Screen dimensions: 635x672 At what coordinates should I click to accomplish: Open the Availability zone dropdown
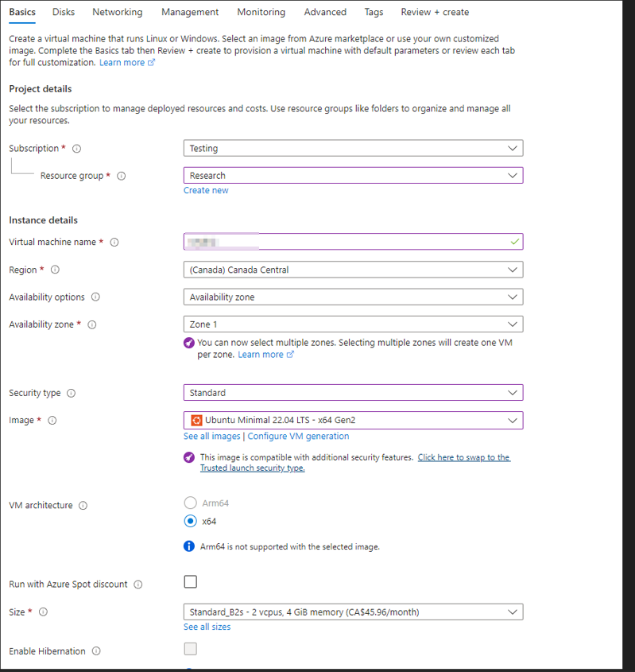353,324
